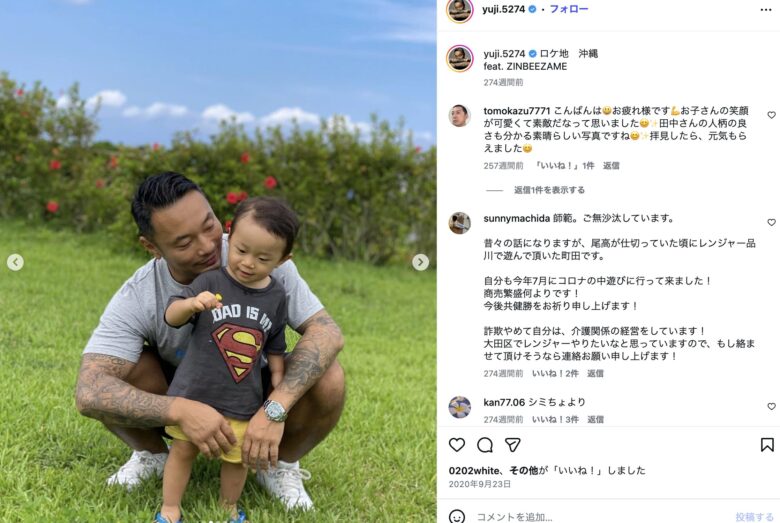Open the three-dot more options menu
Image resolution: width=780 pixels, height=523 pixels.
coord(766,10)
